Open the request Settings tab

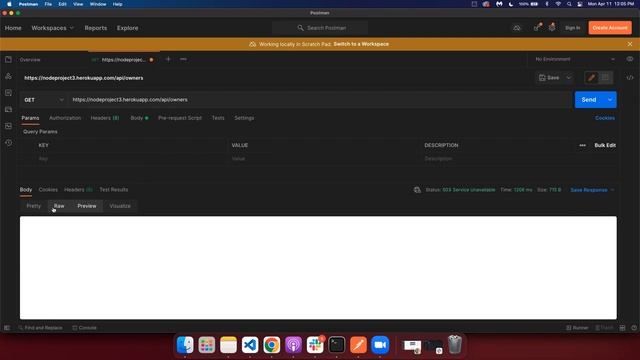pos(244,118)
